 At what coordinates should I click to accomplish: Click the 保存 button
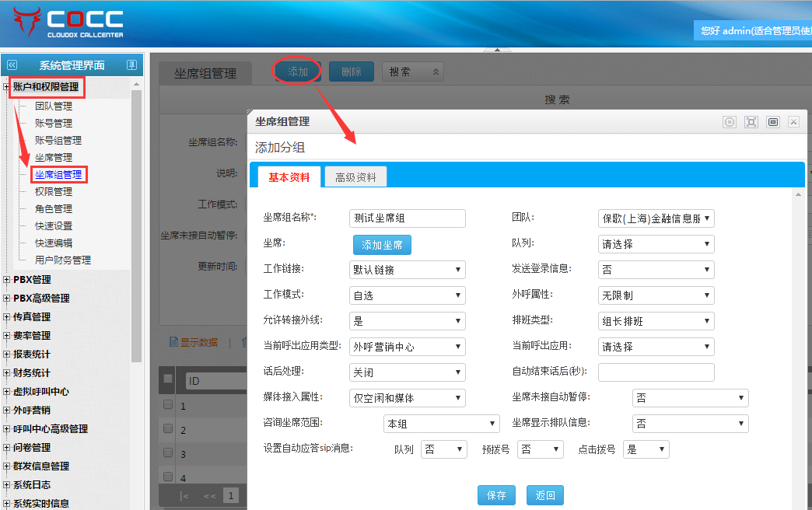495,495
